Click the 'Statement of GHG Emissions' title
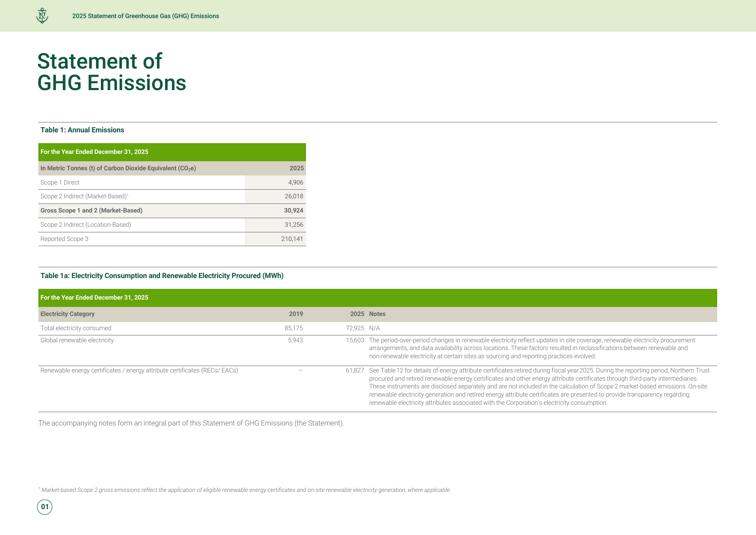This screenshot has height=535, width=756. point(112,72)
